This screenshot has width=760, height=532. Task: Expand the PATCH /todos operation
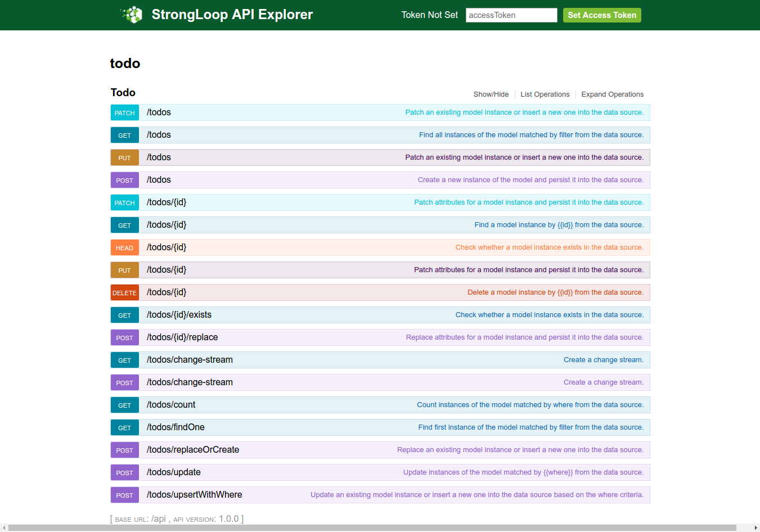159,112
